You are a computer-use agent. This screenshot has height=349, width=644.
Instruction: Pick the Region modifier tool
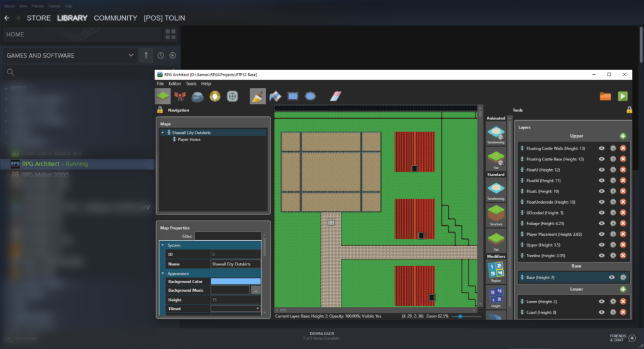point(496,272)
